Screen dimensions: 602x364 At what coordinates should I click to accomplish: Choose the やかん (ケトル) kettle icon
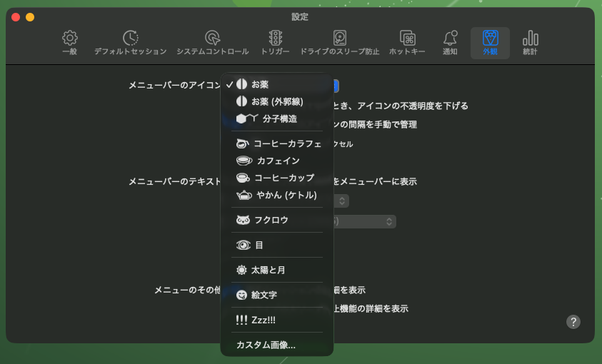[277, 196]
